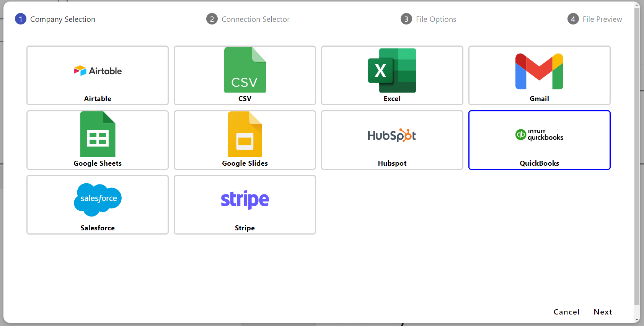
Task: Click the Cancel button
Action: (566, 312)
